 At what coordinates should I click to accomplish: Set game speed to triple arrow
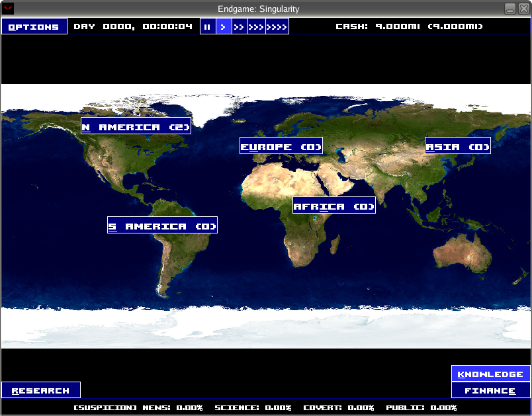click(257, 26)
